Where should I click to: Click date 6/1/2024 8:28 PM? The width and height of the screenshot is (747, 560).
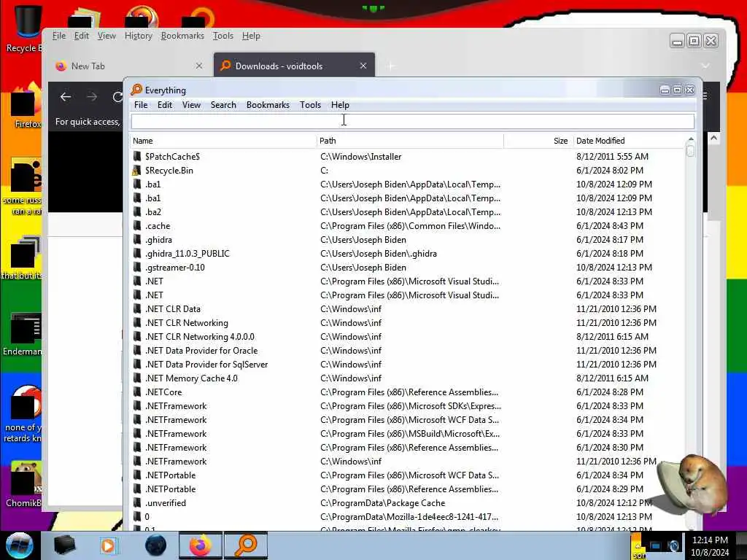(x=609, y=392)
